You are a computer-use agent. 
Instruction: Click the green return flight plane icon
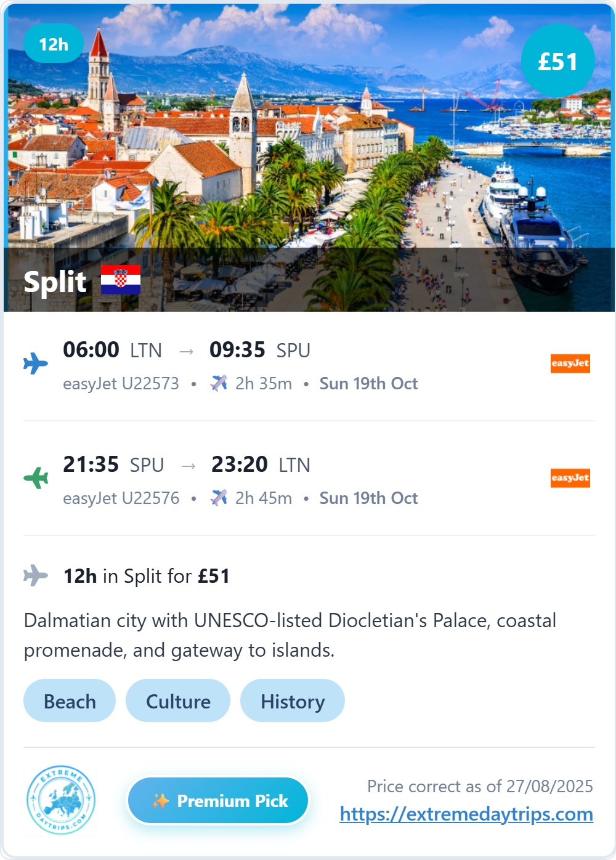(36, 477)
